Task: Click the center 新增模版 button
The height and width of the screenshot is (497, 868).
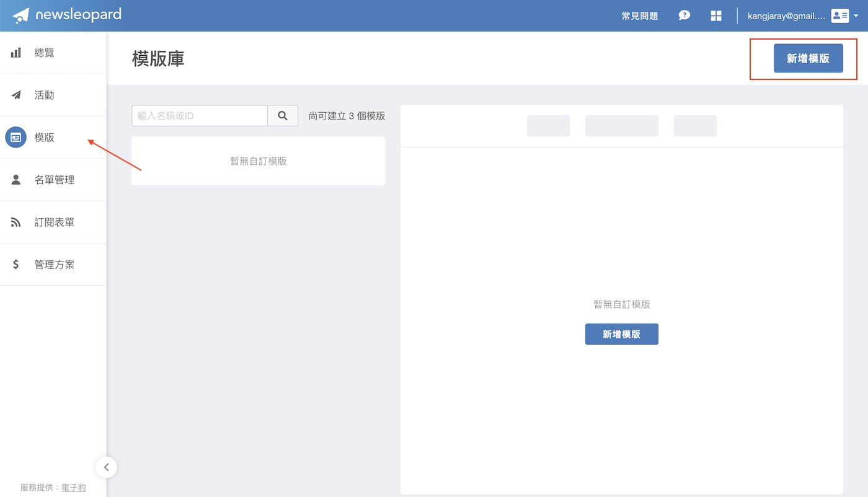Action: (x=622, y=334)
